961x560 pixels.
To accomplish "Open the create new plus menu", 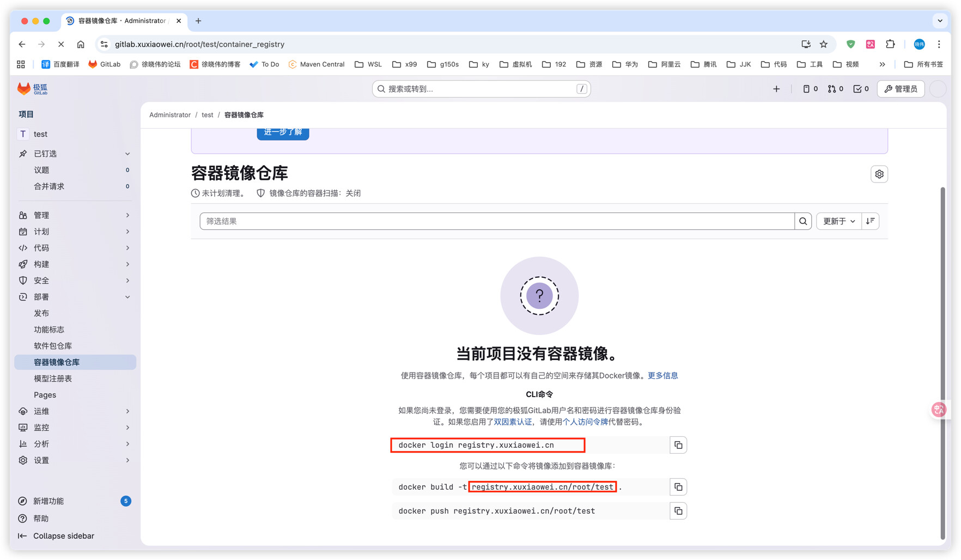I will pos(776,89).
